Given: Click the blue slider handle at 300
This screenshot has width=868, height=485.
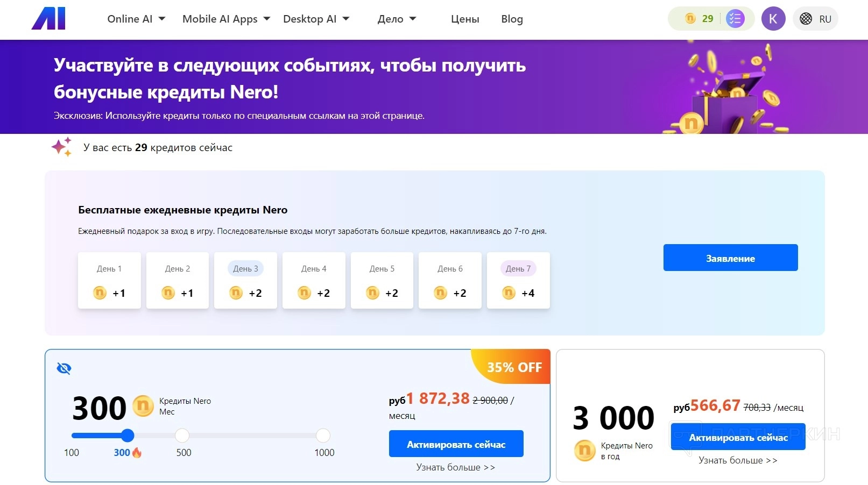Looking at the screenshot, I should point(128,436).
